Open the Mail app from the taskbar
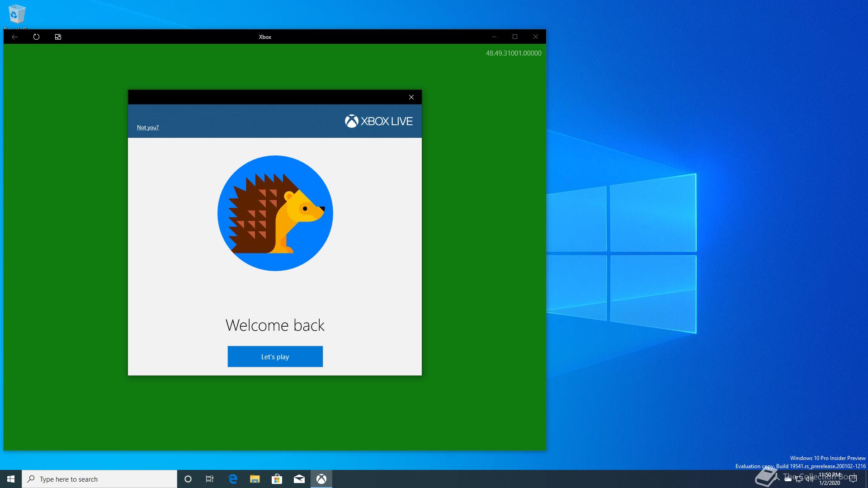Image resolution: width=868 pixels, height=488 pixels. (x=299, y=479)
